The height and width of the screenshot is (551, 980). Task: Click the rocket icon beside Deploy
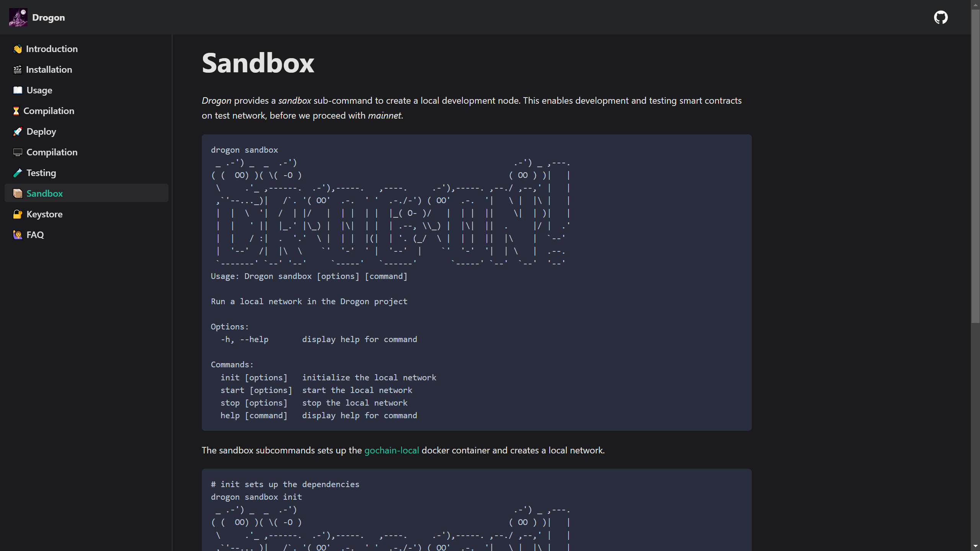[18, 132]
